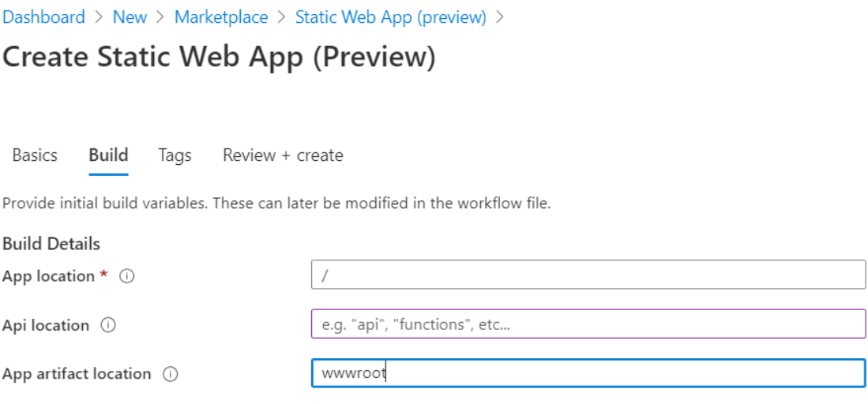868x404 pixels.
Task: Navigate to New breadcrumb link
Action: click(130, 17)
